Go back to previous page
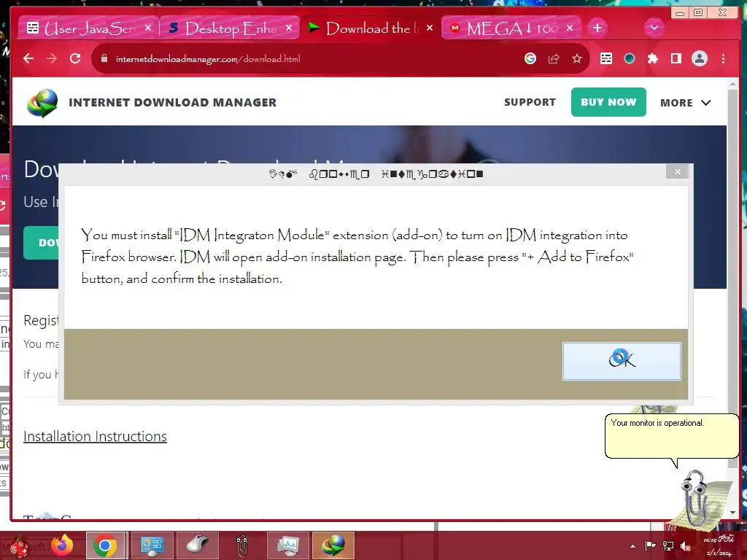 click(28, 58)
